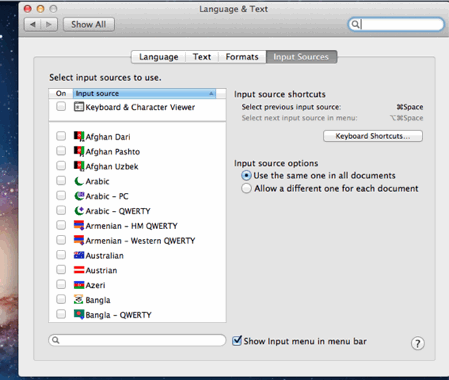This screenshot has height=380, width=449.
Task: Click the magnifier icon in toolbar search
Action: (x=355, y=24)
